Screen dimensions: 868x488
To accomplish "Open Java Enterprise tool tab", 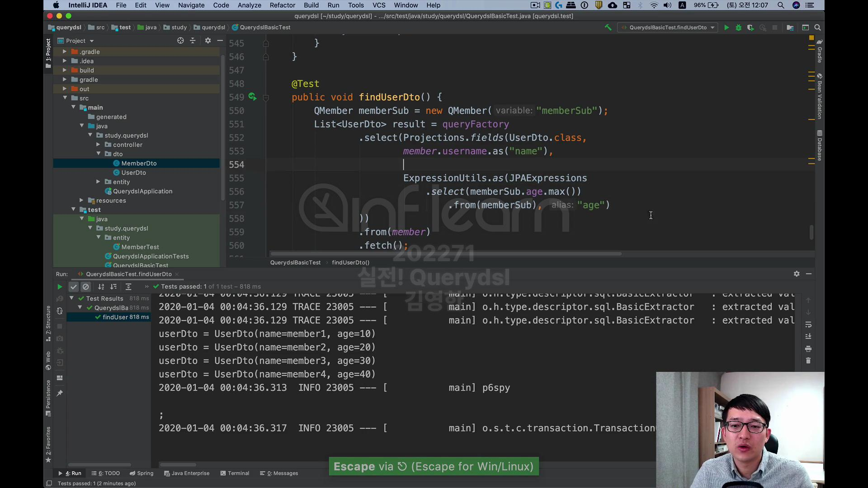I will click(187, 473).
